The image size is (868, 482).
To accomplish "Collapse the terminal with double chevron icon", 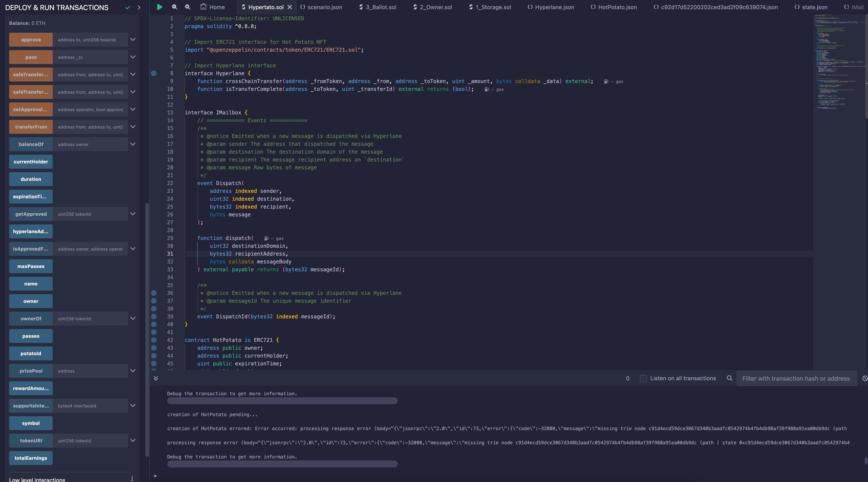I will 156,378.
